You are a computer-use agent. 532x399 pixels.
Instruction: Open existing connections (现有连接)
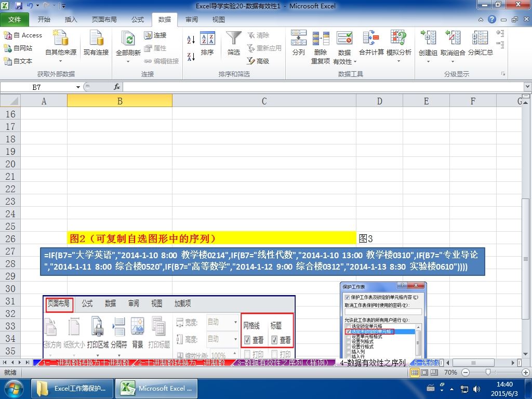tap(96, 43)
